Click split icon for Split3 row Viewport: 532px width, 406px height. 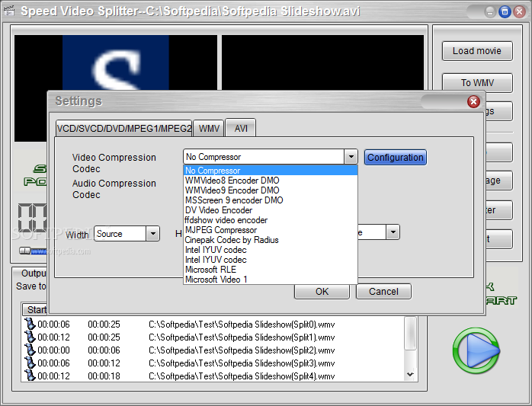(30, 363)
